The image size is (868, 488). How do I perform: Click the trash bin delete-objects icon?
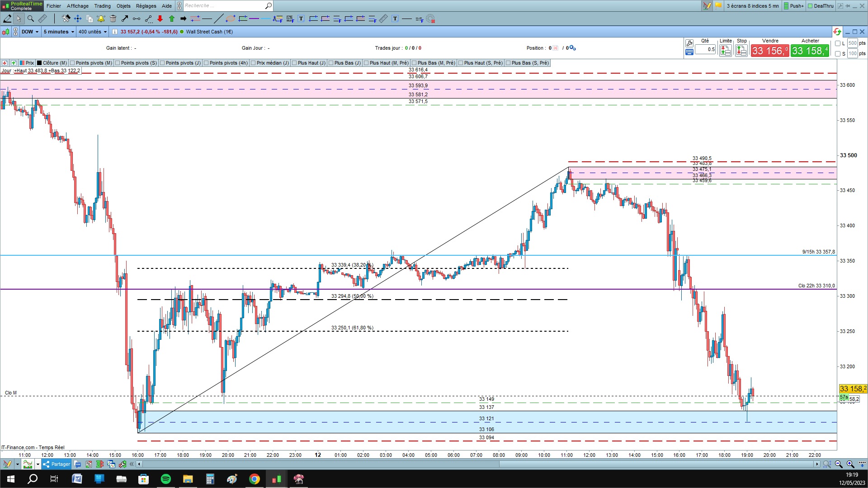[113, 19]
